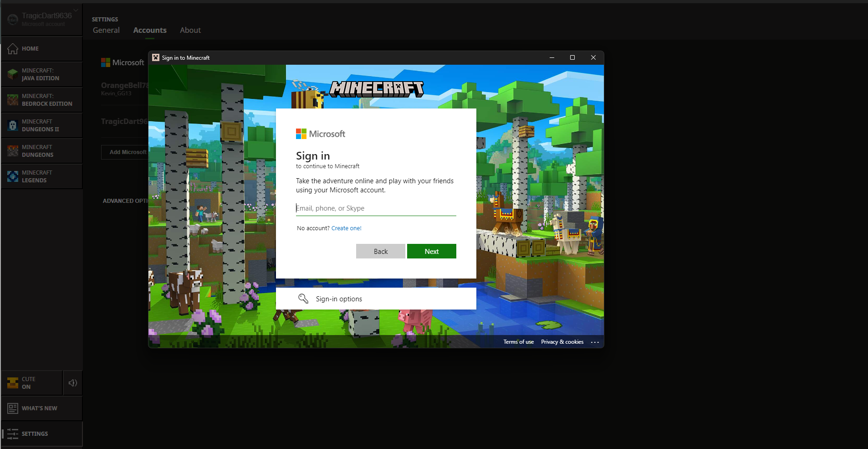The width and height of the screenshot is (868, 449).
Task: Select Minecraft: Java Edition in the sidebar
Action: [x=41, y=74]
